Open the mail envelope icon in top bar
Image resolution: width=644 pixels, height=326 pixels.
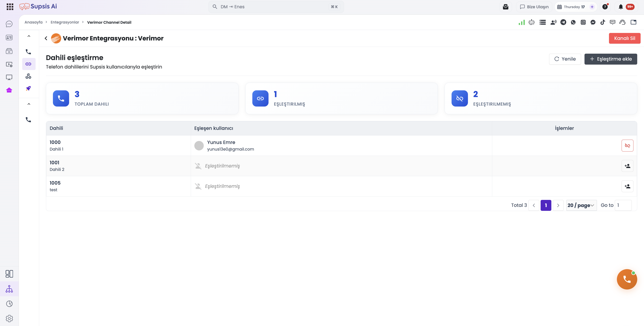[505, 7]
